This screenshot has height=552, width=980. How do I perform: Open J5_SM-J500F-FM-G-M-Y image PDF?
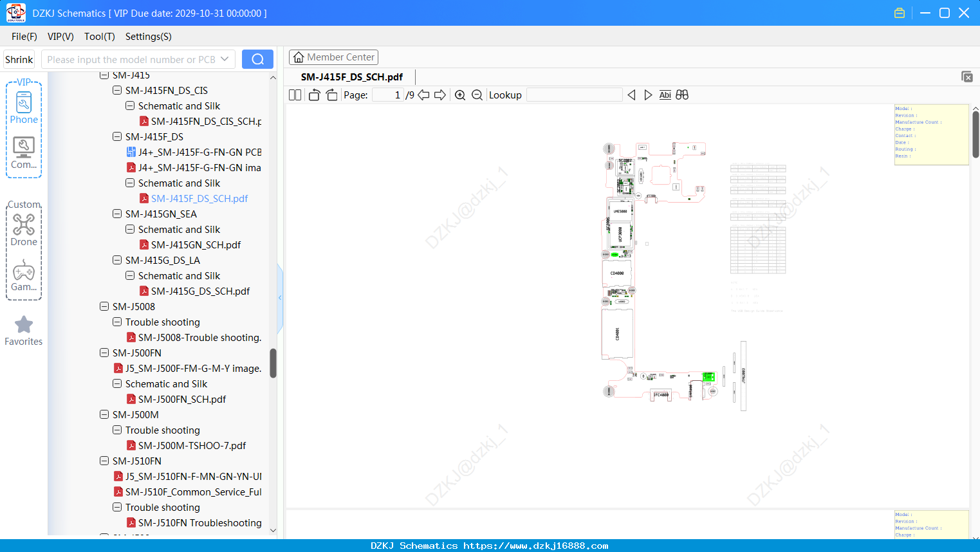click(x=187, y=369)
